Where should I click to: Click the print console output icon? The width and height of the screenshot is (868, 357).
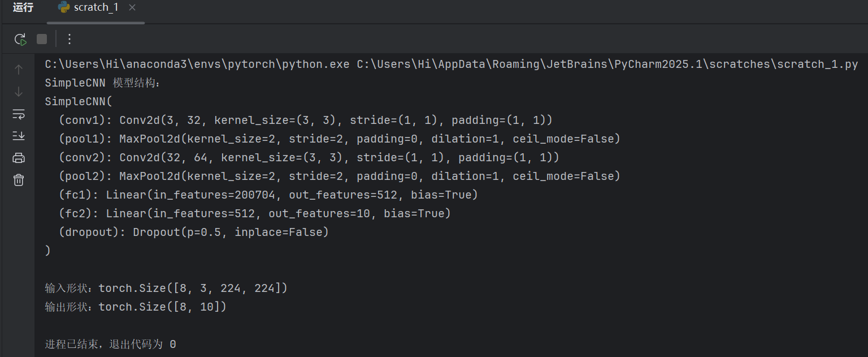19,158
